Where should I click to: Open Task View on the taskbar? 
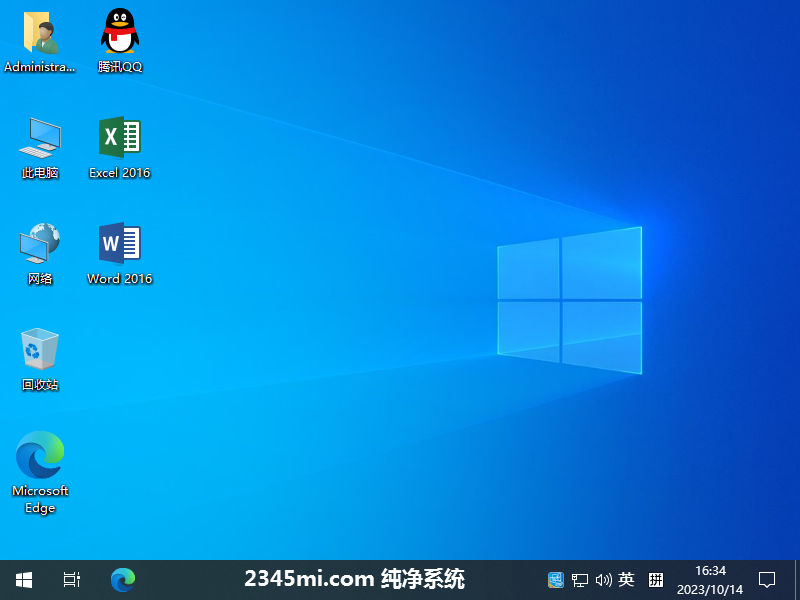click(72, 580)
